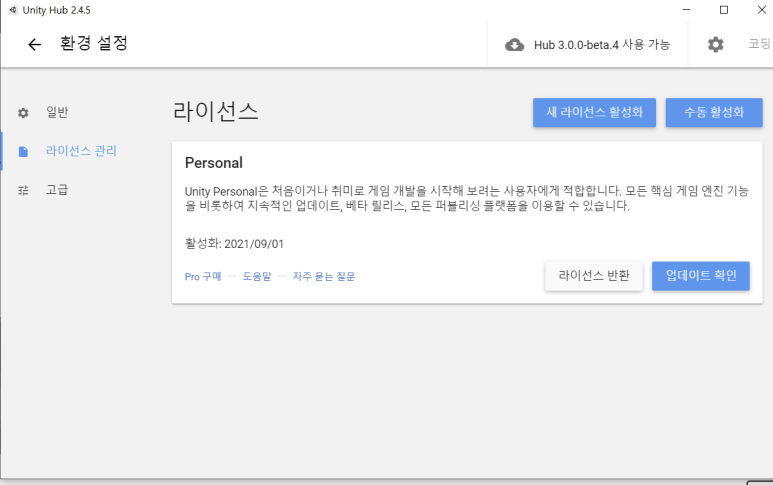Open the 자주 묻는 질문 link
Screen dimensions: 773x485
pyautogui.click(x=324, y=277)
